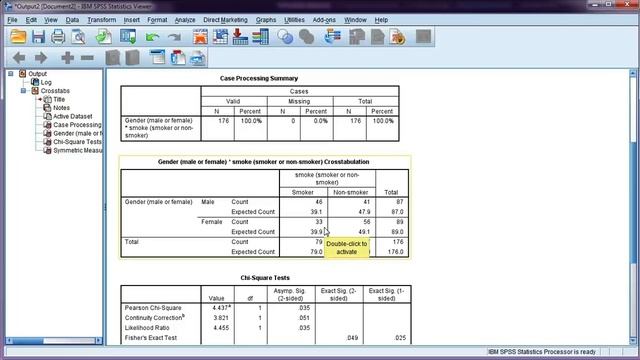This screenshot has height=360, width=640.
Task: Collapse the Output root node
Action: tap(11, 74)
